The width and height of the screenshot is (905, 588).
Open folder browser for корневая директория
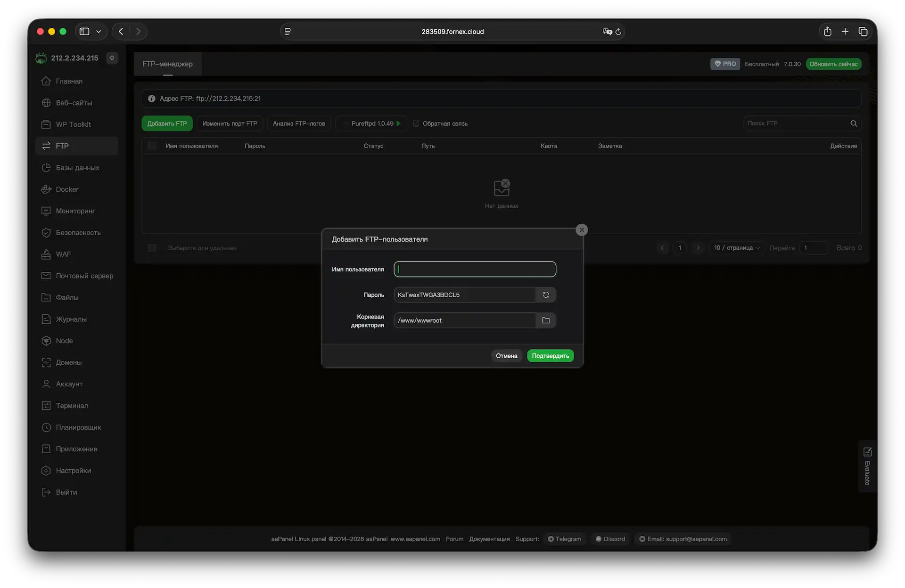(x=545, y=320)
